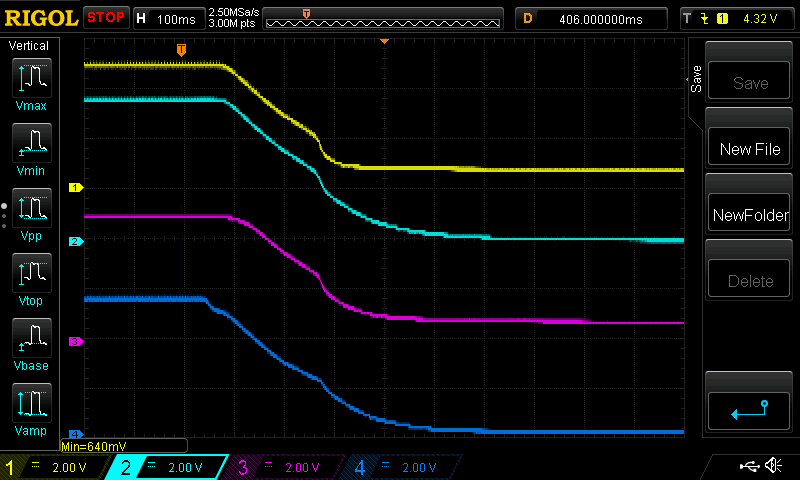Click the channel 2 cyan ground marker

coord(76,241)
